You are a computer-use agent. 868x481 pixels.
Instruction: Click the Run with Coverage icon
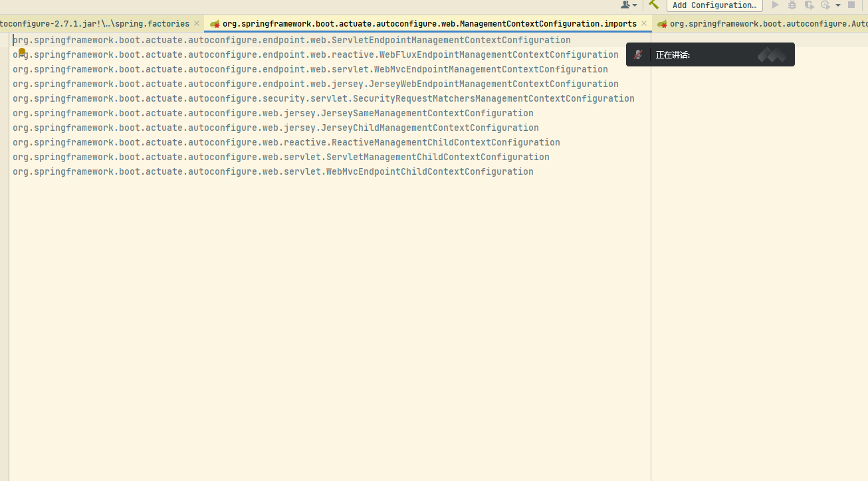809,5
